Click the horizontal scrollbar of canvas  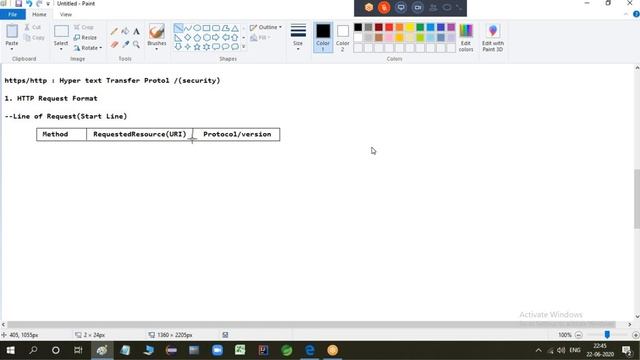point(311,324)
